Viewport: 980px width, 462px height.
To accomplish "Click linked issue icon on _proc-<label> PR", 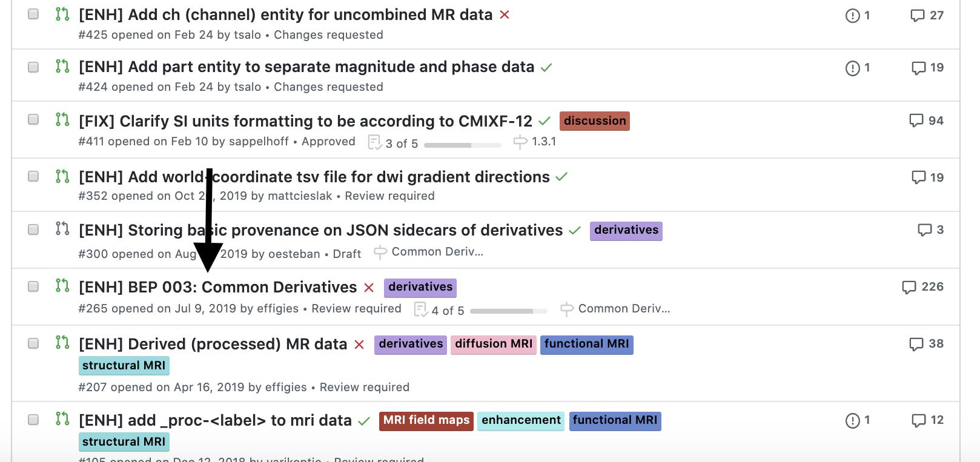I will (x=852, y=420).
